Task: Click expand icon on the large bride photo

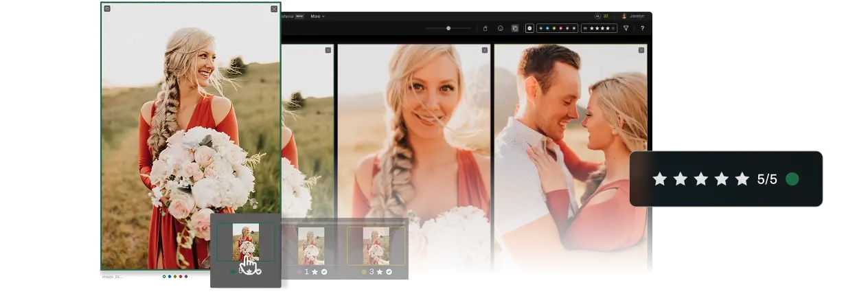Action: click(106, 9)
